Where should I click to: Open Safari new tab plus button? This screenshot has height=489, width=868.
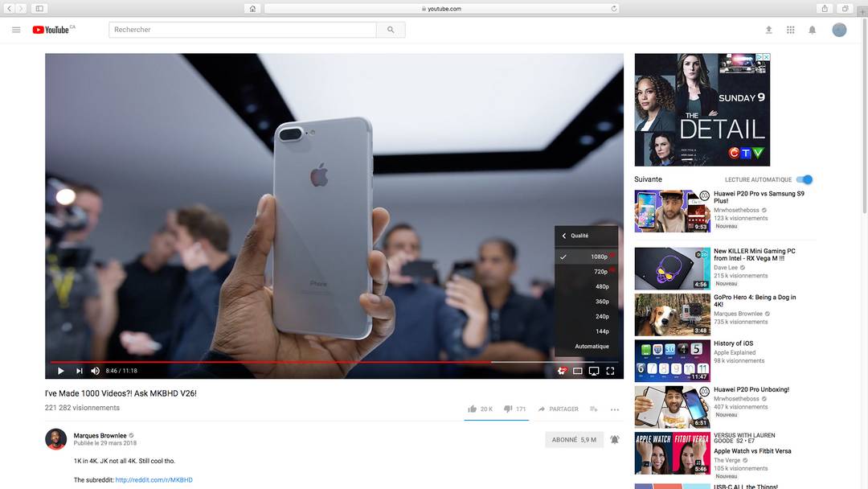(862, 12)
